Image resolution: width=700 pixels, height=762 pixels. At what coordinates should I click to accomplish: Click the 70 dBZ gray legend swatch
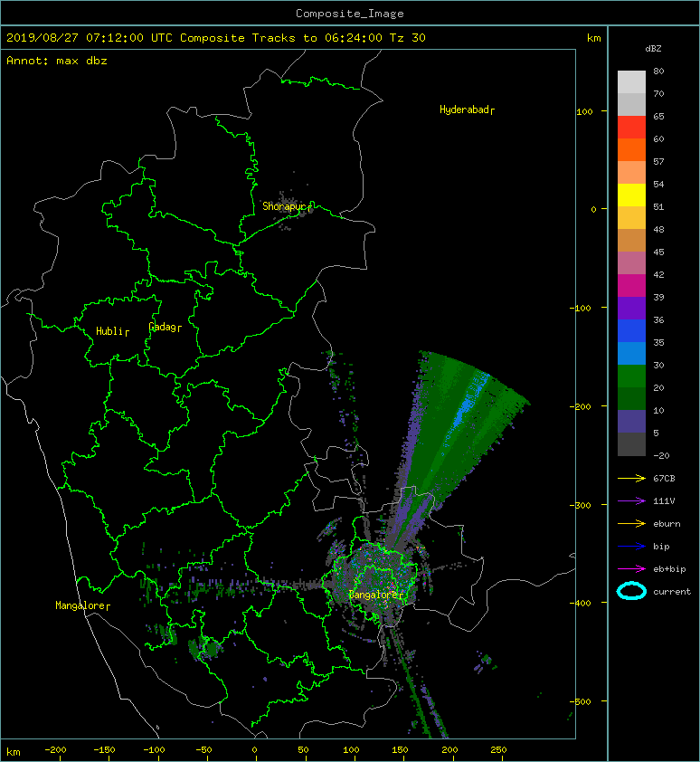(631, 104)
